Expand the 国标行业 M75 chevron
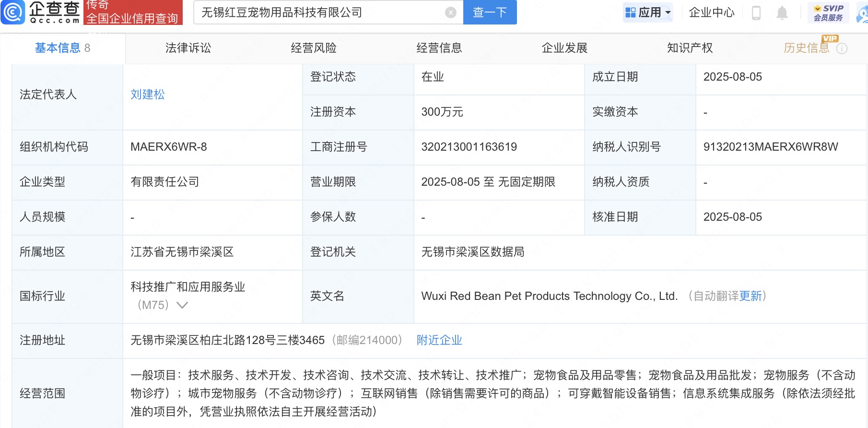The height and width of the screenshot is (428, 868). pos(182,305)
